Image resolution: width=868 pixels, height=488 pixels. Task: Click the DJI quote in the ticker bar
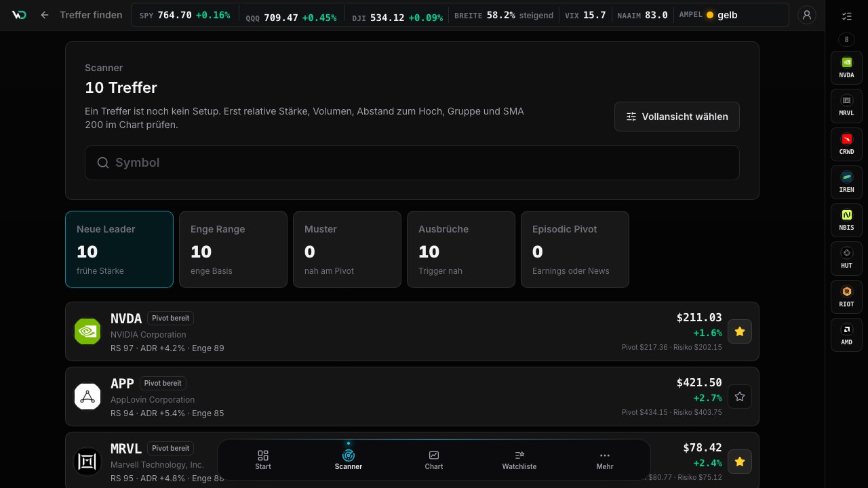pos(397,17)
